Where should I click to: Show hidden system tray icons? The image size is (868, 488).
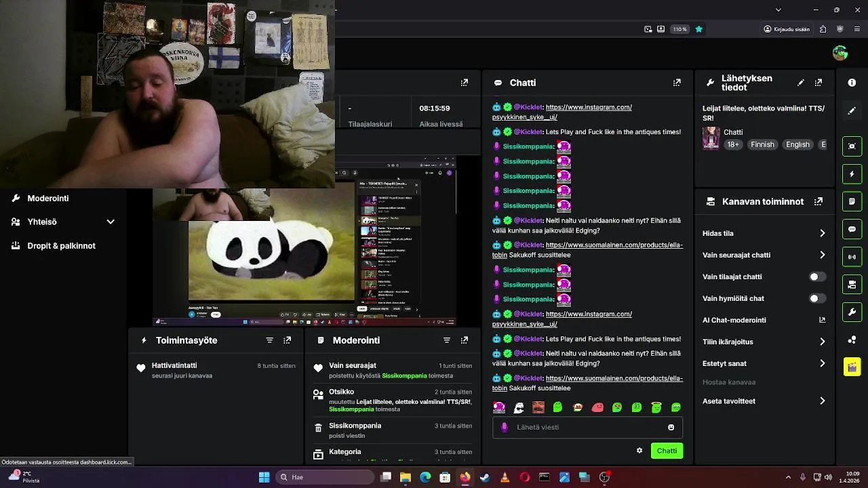pos(788,477)
